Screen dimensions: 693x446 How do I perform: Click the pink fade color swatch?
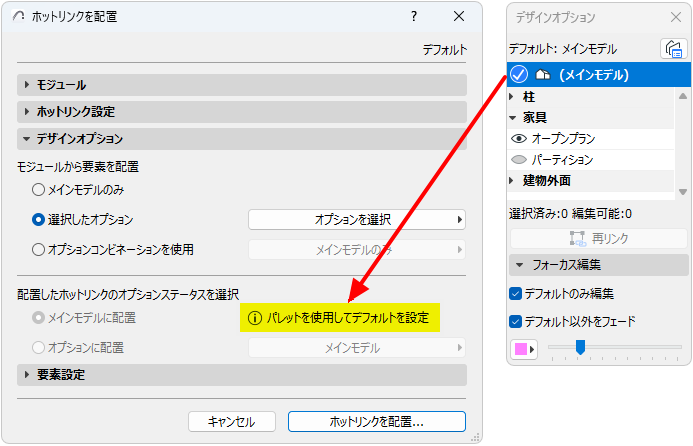[x=521, y=349]
